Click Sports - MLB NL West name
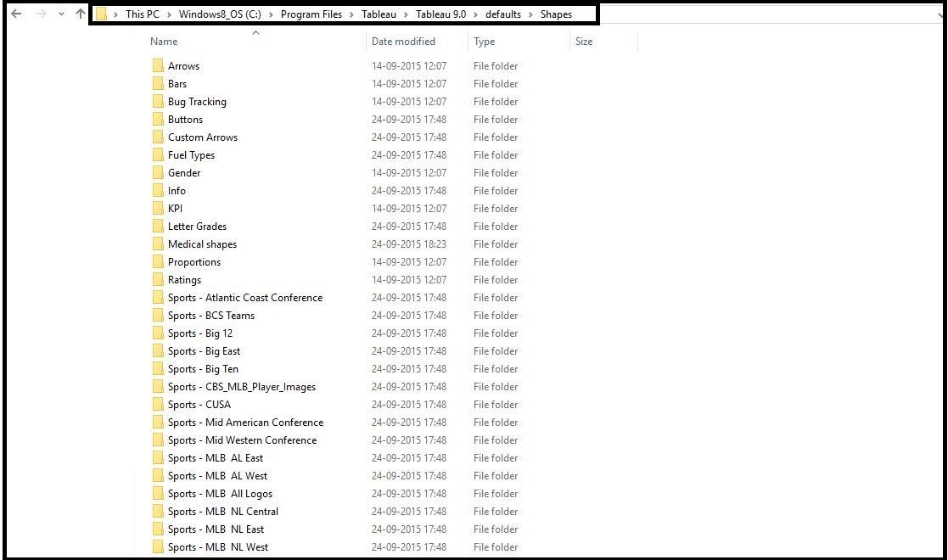The width and height of the screenshot is (948, 560). coord(218,547)
